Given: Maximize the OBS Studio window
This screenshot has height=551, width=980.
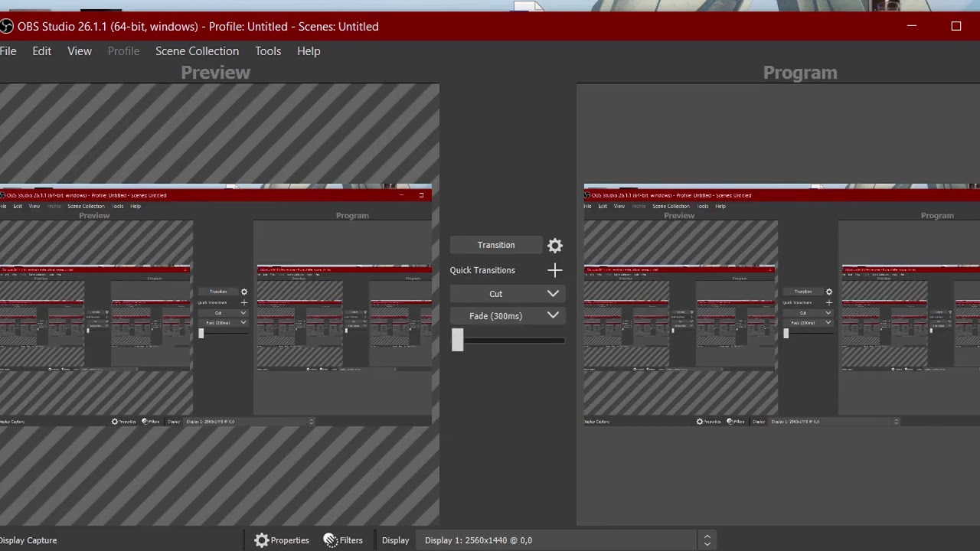Looking at the screenshot, I should 956,26.
